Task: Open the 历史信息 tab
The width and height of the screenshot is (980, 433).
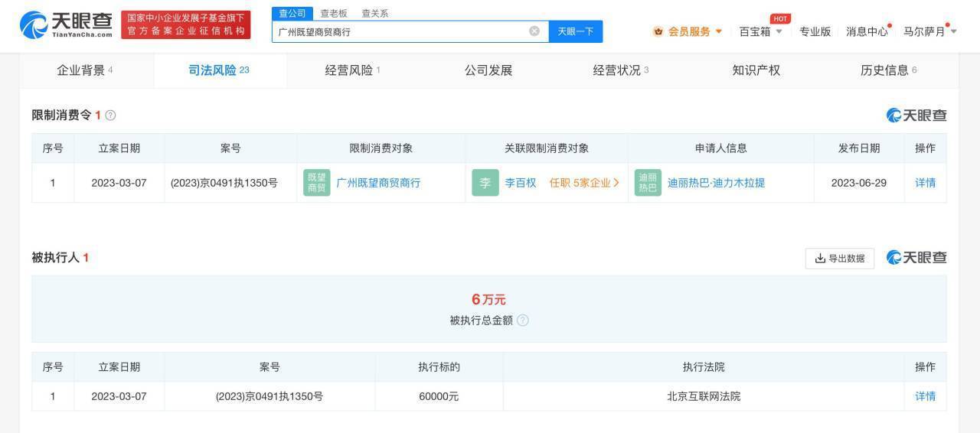Action: click(x=889, y=70)
